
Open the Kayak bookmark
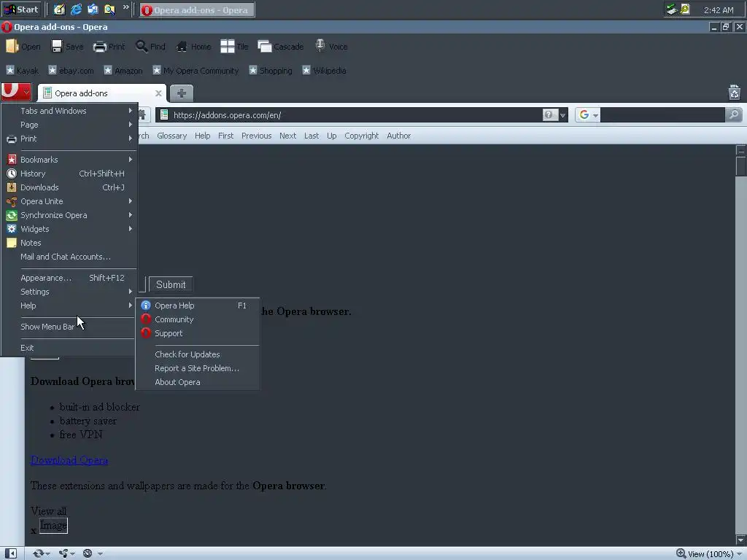coord(23,71)
